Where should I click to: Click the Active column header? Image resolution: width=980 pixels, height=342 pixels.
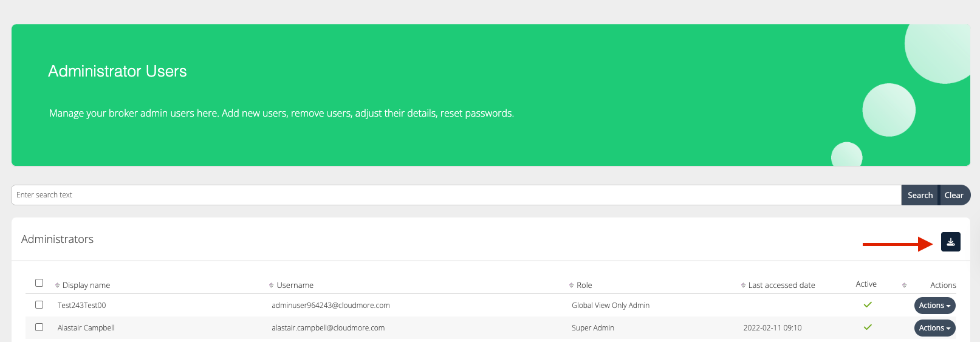coord(866,284)
